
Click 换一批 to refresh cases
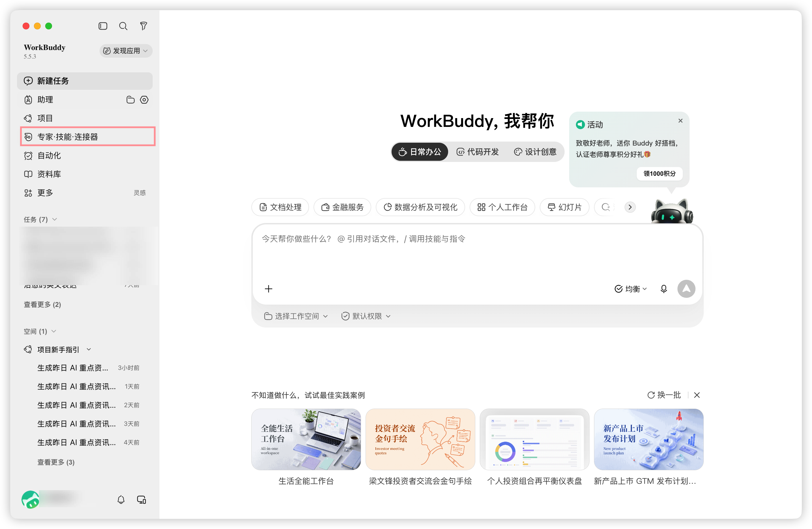point(664,395)
